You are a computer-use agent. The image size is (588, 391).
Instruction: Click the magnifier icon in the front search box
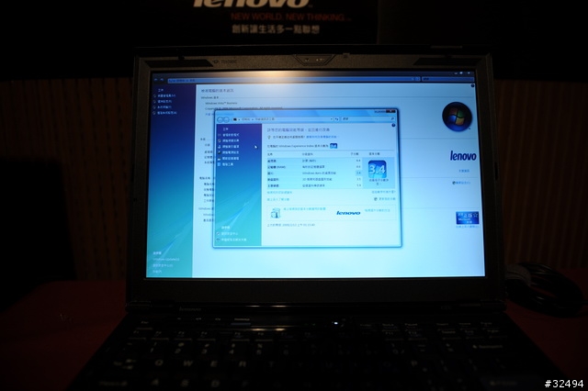coord(392,118)
